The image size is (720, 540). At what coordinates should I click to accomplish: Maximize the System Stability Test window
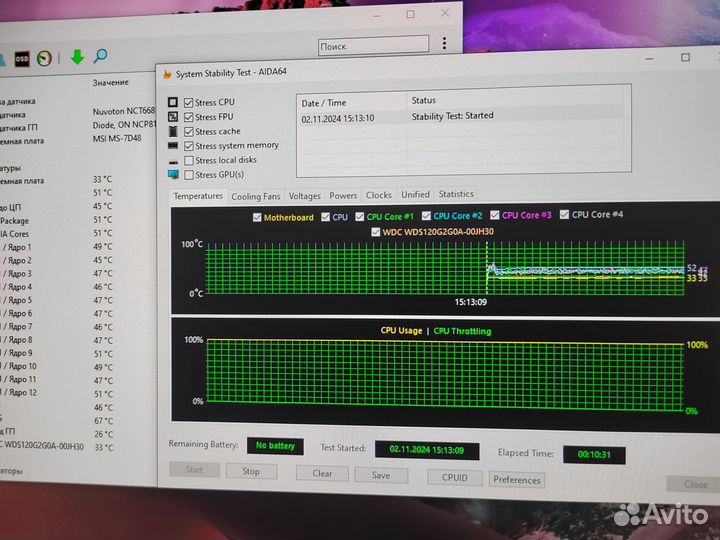click(x=685, y=57)
